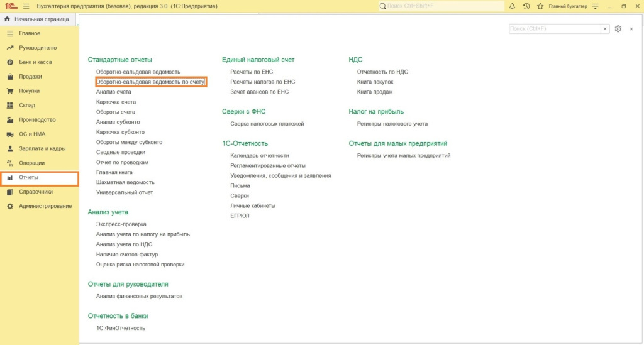Open Экспресс-проверка
This screenshot has height=345, width=644.
121,224
